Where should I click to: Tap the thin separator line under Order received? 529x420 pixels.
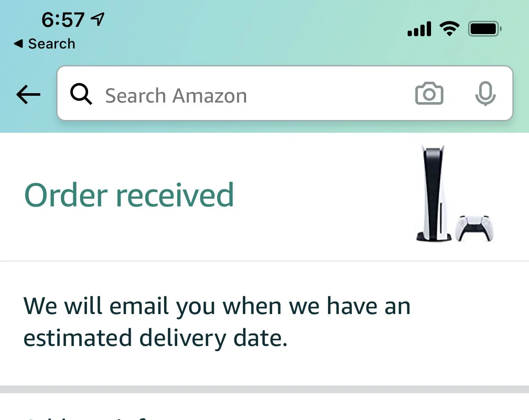pyautogui.click(x=264, y=261)
